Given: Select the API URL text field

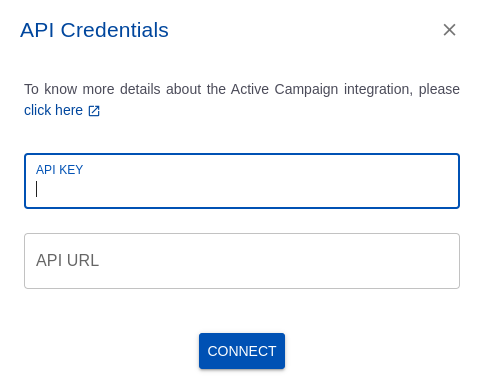Looking at the screenshot, I should [x=242, y=261].
